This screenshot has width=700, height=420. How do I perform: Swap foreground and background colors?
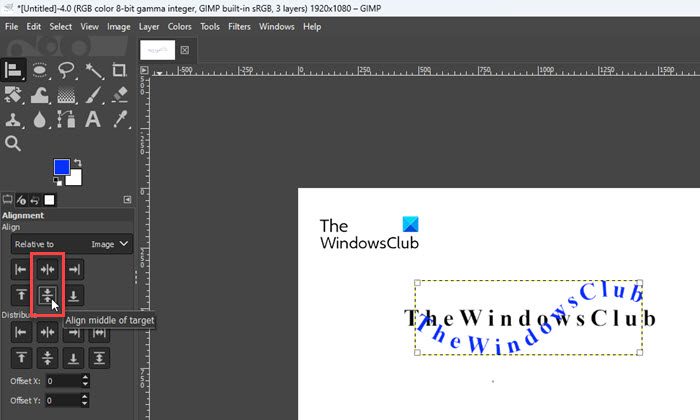[x=78, y=163]
